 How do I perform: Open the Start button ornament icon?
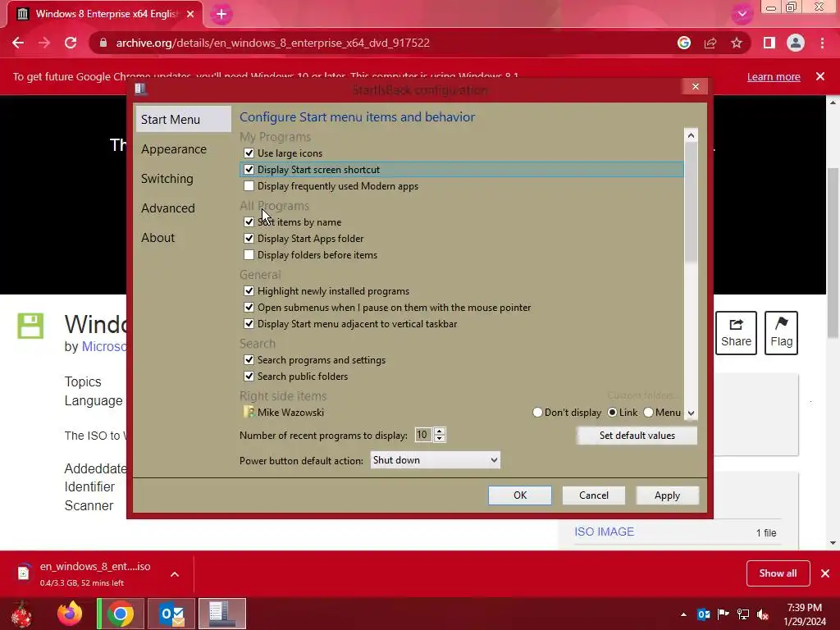point(21,614)
